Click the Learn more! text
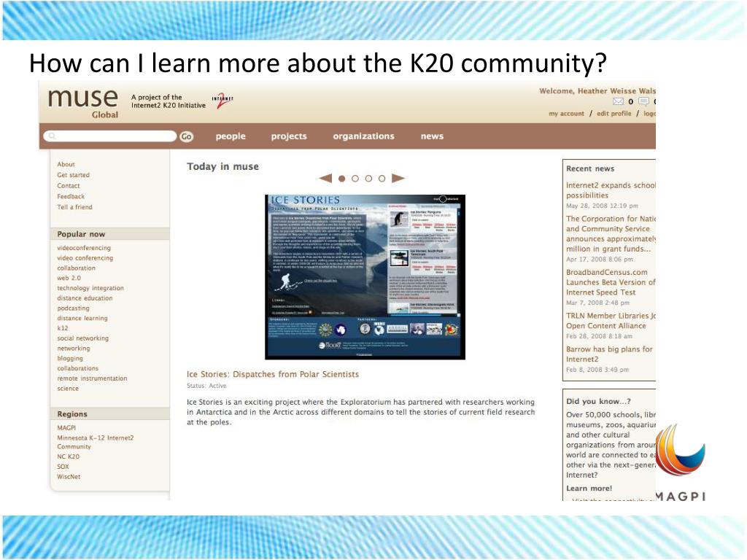This screenshot has height=560, width=747. pyautogui.click(x=589, y=489)
